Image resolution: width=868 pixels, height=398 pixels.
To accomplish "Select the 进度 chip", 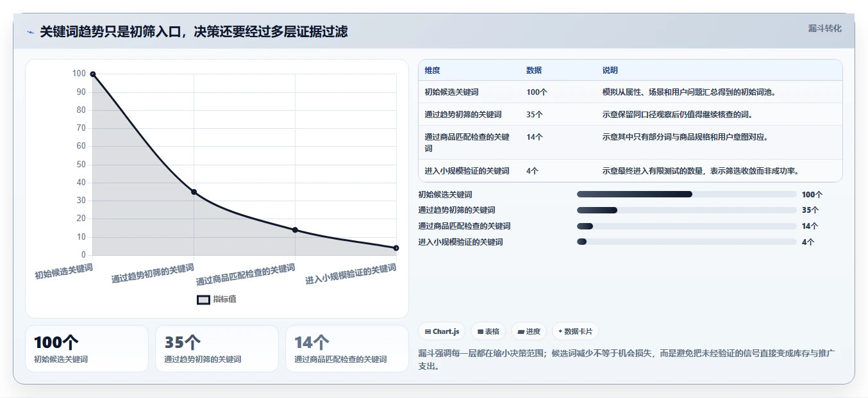I will (529, 331).
